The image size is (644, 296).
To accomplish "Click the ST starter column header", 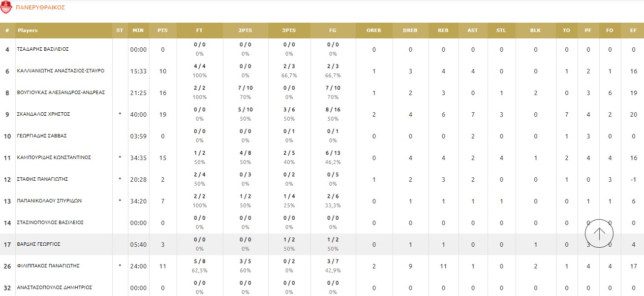I will tap(120, 31).
